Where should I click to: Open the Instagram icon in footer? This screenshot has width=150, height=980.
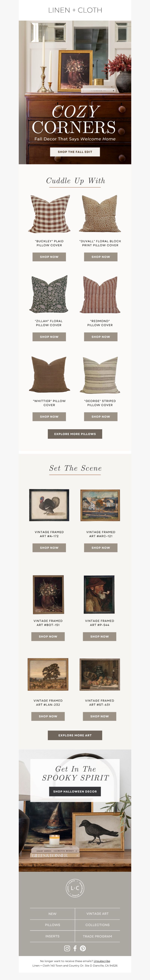[x=67, y=948]
